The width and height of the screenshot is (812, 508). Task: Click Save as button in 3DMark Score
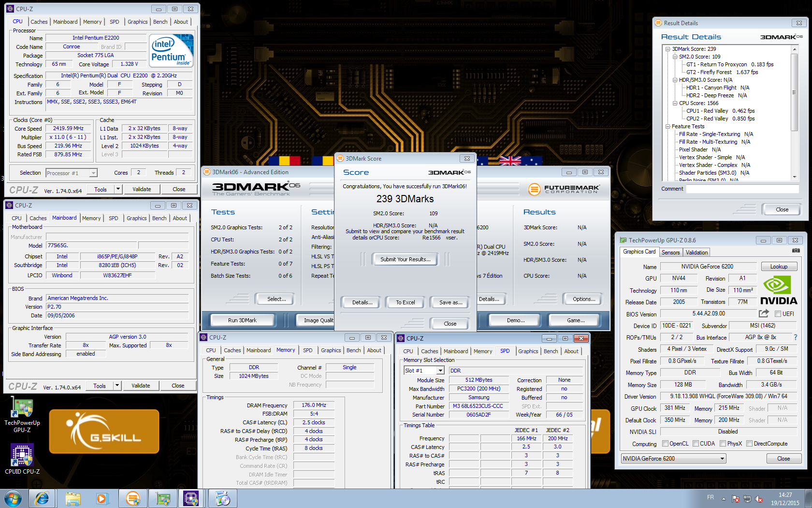tap(450, 302)
